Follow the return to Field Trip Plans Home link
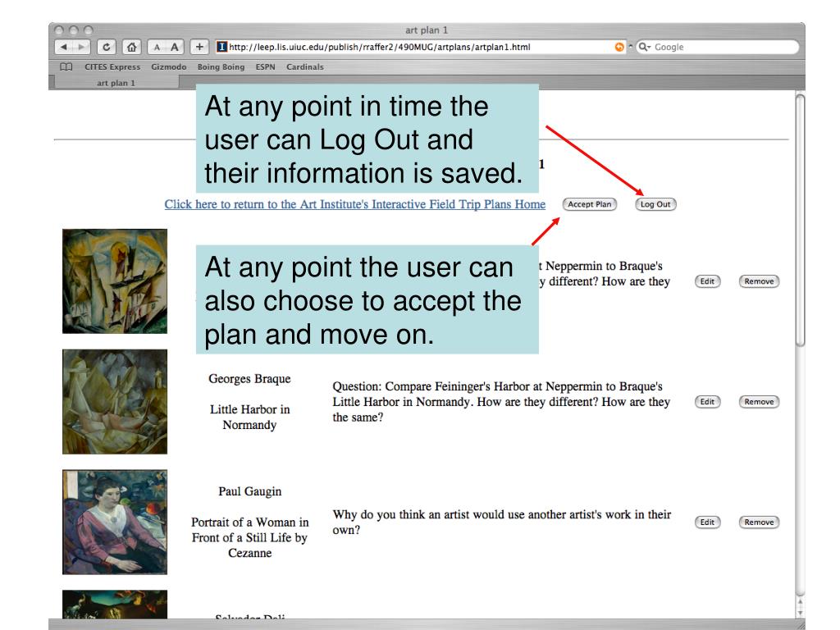Screen dimensions: 840x630 tap(354, 204)
